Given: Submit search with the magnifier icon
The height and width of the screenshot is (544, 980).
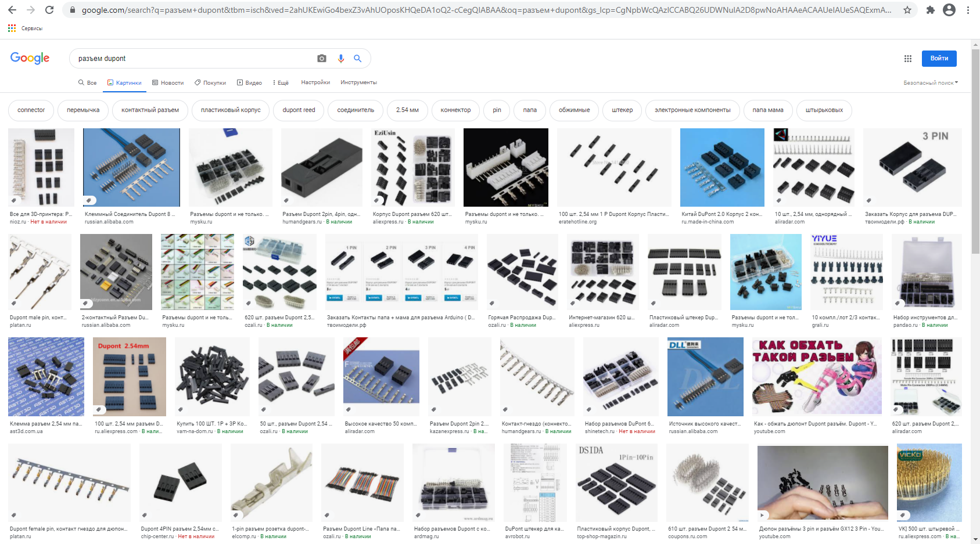Looking at the screenshot, I should pyautogui.click(x=358, y=58).
